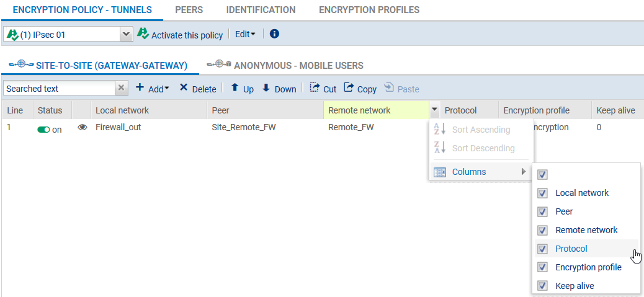Switch to the Peers tab

189,10
